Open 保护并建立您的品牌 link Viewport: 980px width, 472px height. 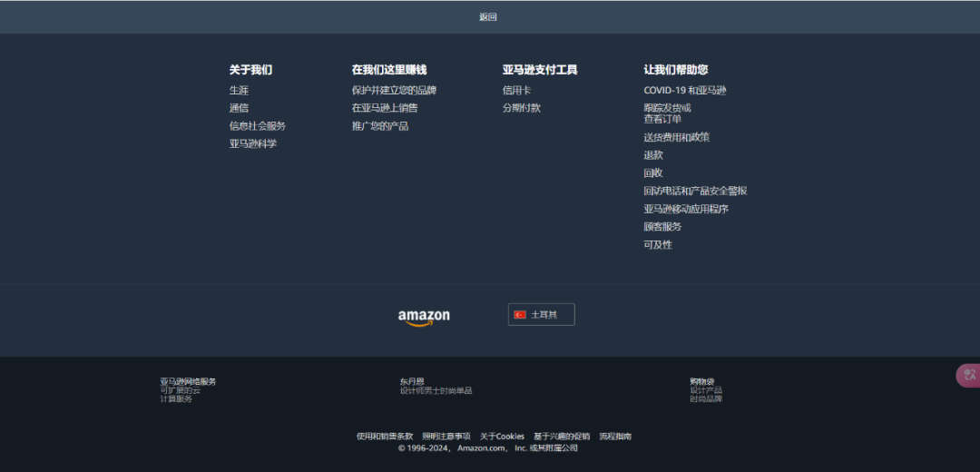coord(394,91)
